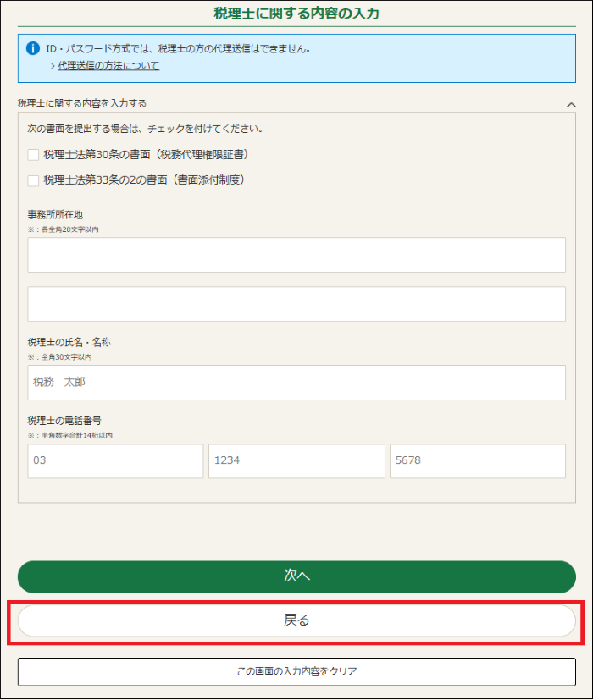
Task: Click the 事務所所在地 field label
Action: pyautogui.click(x=55, y=215)
